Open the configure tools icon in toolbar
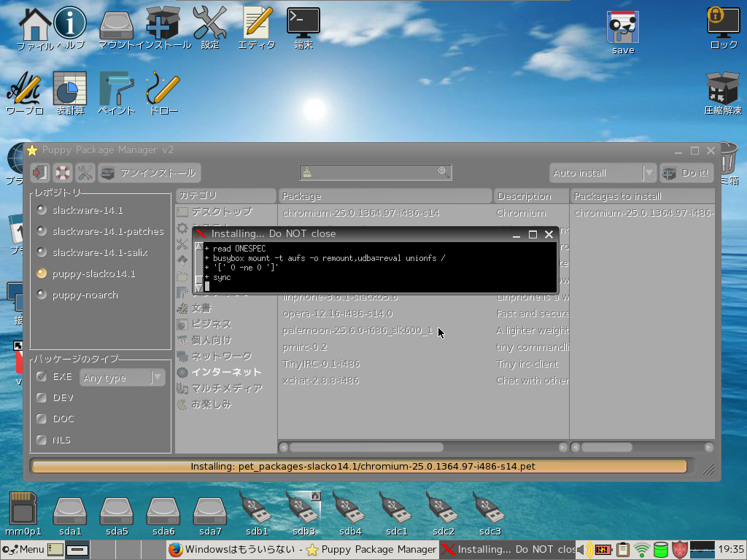This screenshot has height=560, width=747. (x=85, y=172)
